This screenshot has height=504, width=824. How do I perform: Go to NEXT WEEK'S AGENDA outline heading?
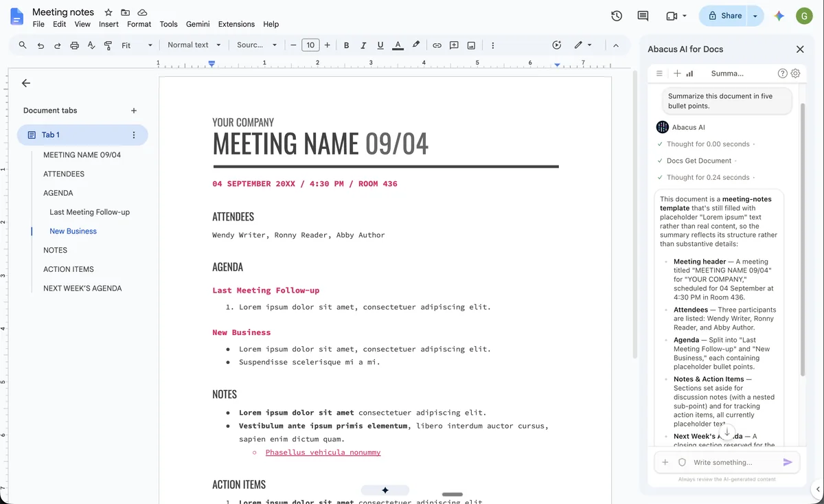(82, 288)
